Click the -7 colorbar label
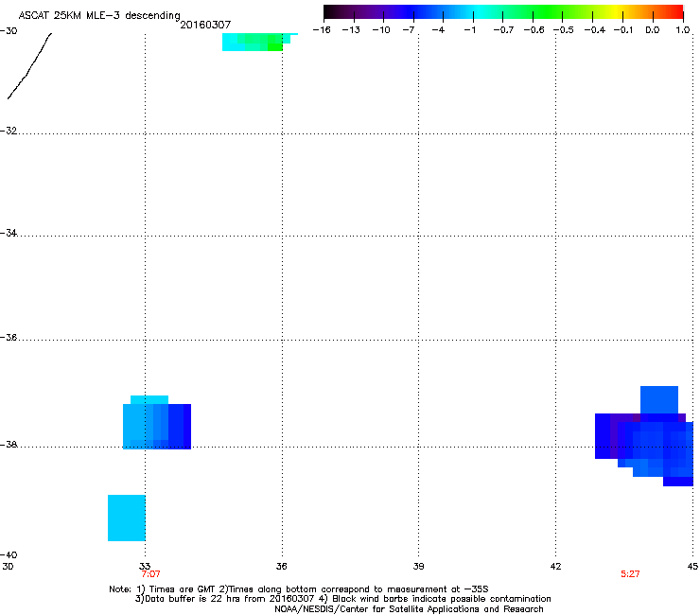 click(409, 30)
